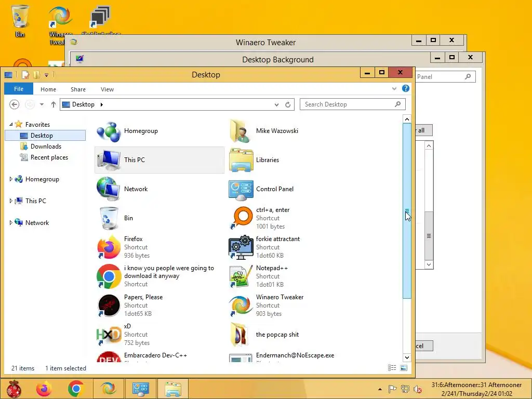Click the Explorer help question mark icon
Screen dimensions: 532x399
pyautogui.click(x=405, y=88)
